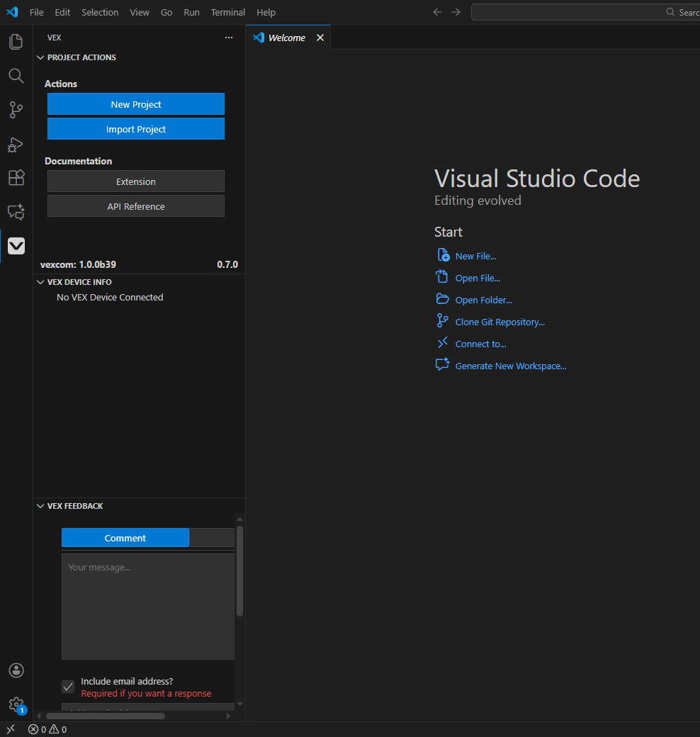Collapse the PROJECT ACTIONS section

coord(40,57)
